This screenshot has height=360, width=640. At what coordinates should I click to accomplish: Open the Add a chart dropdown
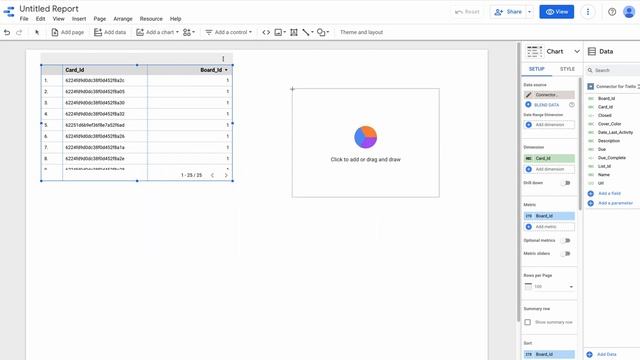click(157, 32)
